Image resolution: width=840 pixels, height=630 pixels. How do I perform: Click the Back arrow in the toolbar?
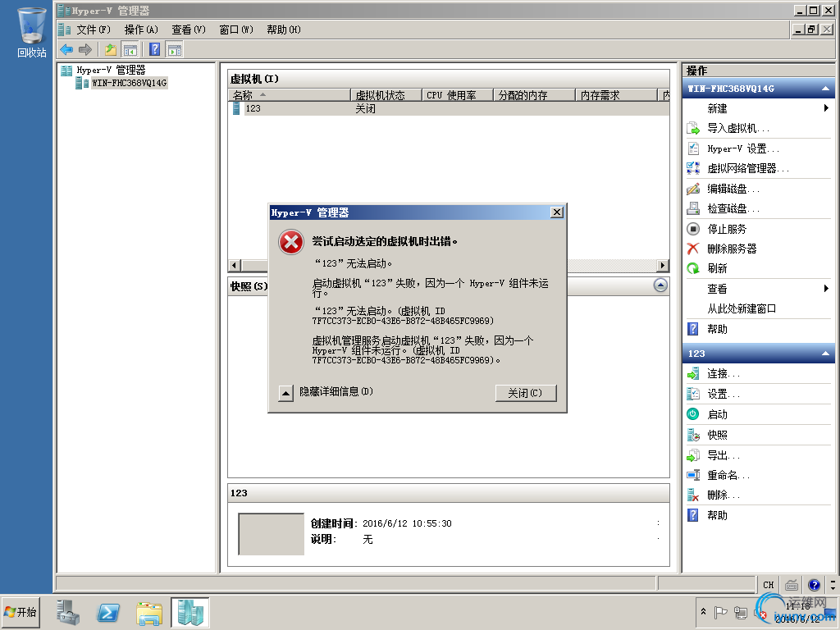coord(66,50)
